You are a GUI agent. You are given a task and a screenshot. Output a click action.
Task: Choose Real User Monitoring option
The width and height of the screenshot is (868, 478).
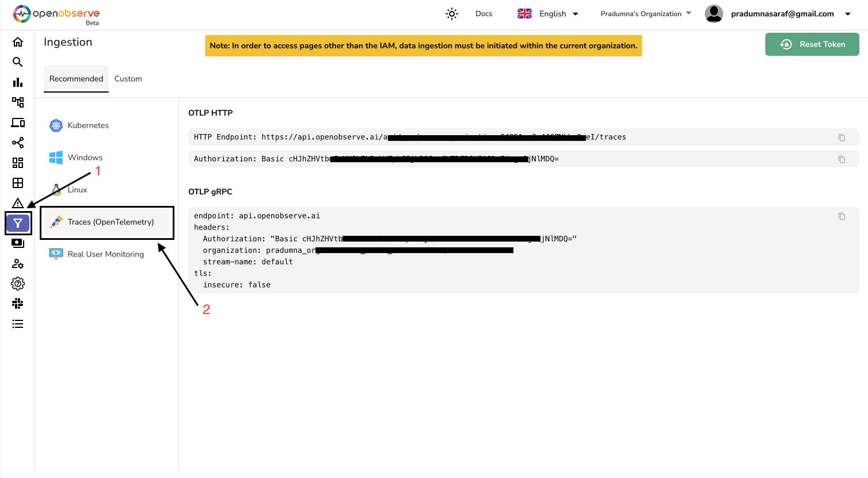point(105,254)
